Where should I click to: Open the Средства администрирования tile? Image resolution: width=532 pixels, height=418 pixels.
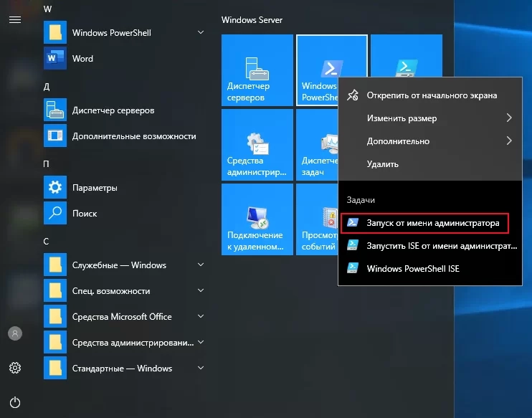257,145
